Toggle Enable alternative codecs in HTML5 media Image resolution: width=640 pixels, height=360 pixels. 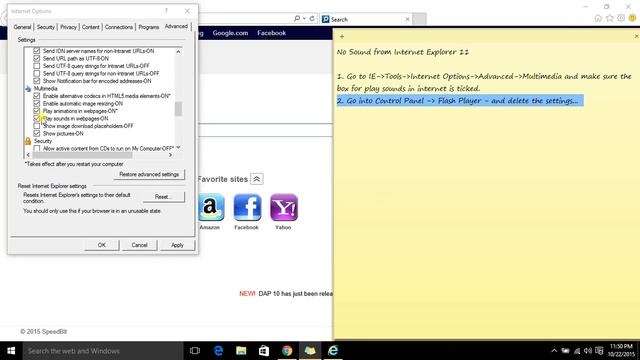[37, 96]
